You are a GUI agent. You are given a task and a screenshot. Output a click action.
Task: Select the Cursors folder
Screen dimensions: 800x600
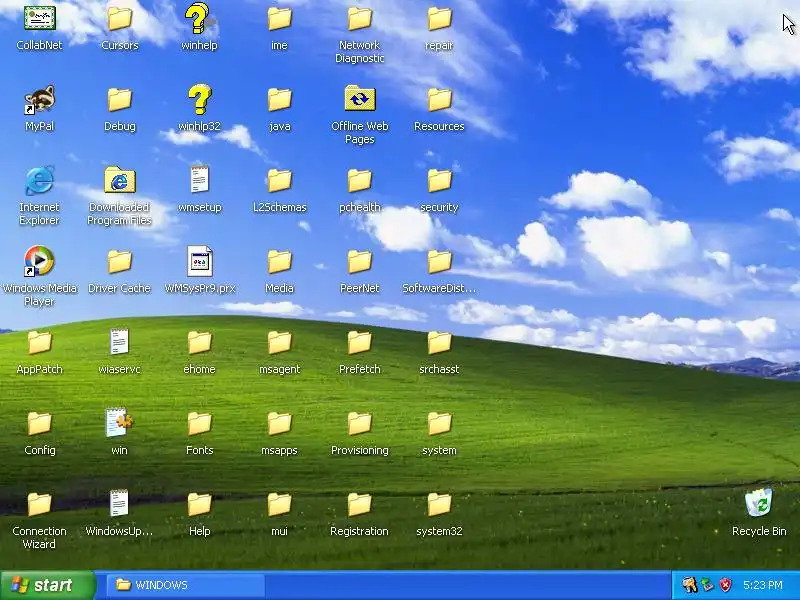119,19
